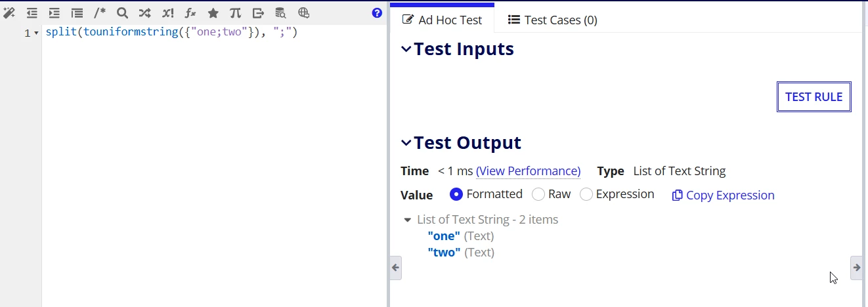Select the Expression value option
Image resolution: width=868 pixels, height=307 pixels.
(586, 194)
